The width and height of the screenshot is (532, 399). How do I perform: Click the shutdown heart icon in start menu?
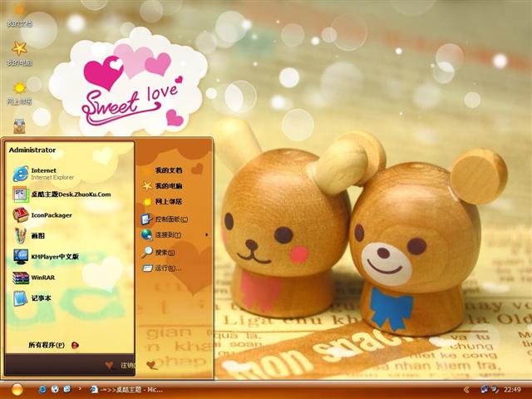(151, 365)
